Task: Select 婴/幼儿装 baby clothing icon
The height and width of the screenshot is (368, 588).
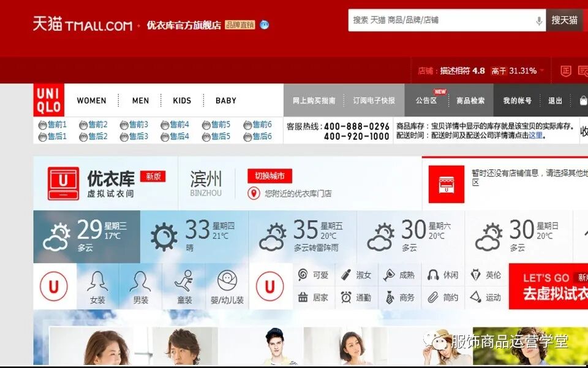Action: click(227, 286)
